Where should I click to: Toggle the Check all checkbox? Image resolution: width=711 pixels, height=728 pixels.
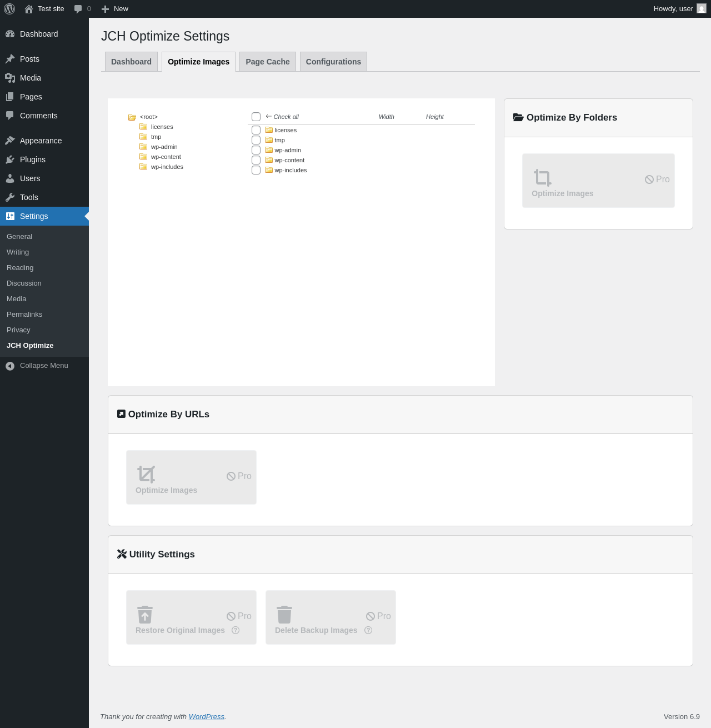(256, 117)
